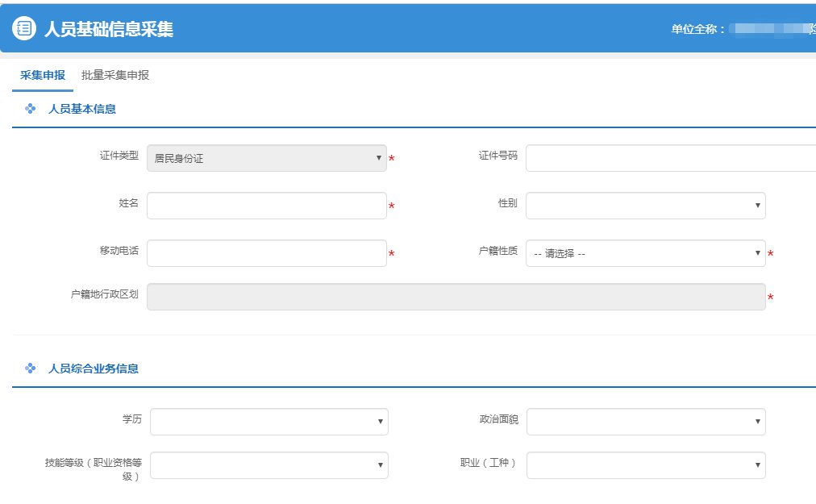Click into the 移动电话 field
This screenshot has width=816, height=504.
tap(266, 253)
